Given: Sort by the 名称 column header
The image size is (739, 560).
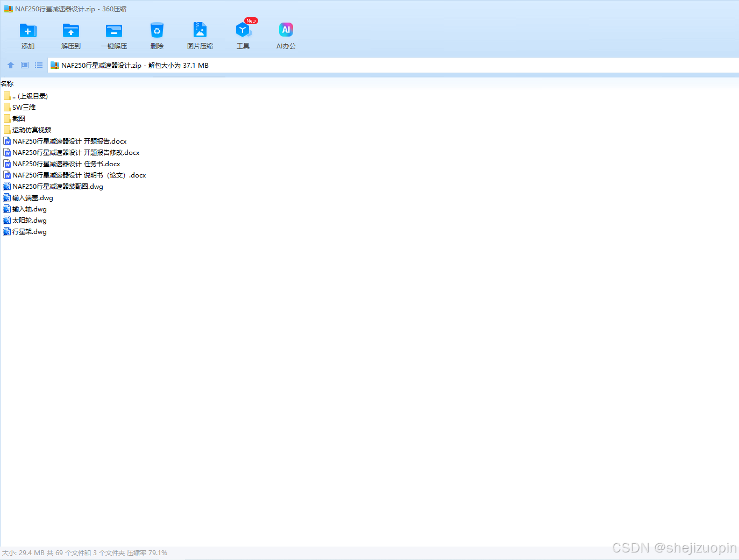Looking at the screenshot, I should pos(7,84).
